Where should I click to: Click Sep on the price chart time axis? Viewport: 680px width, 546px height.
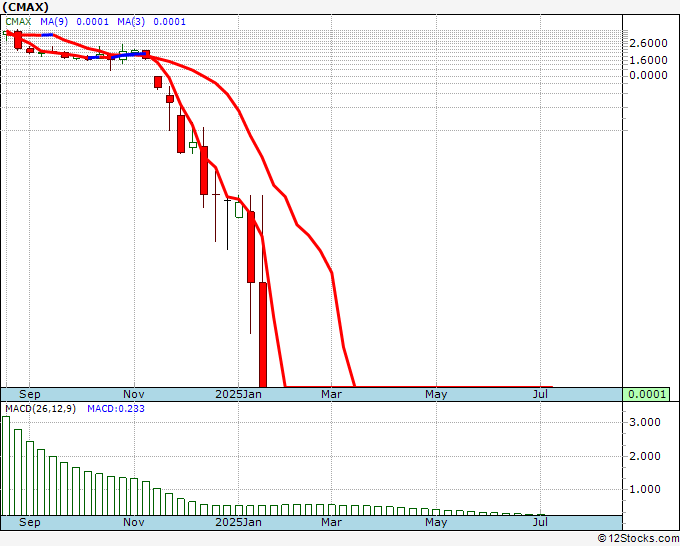(x=29, y=394)
